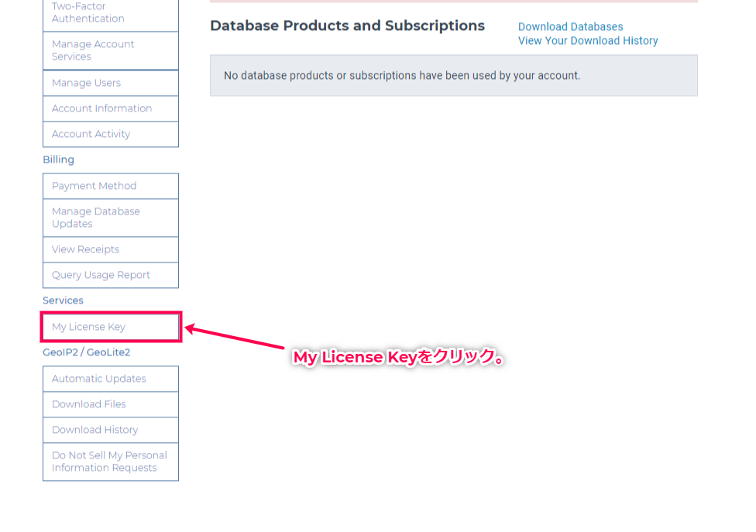The height and width of the screenshot is (532, 756).
Task: Open Manage Account Services
Action: (111, 50)
